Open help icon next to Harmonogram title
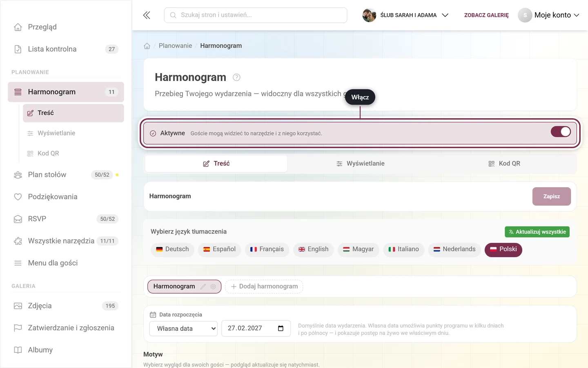Image resolution: width=588 pixels, height=368 pixels. point(236,77)
